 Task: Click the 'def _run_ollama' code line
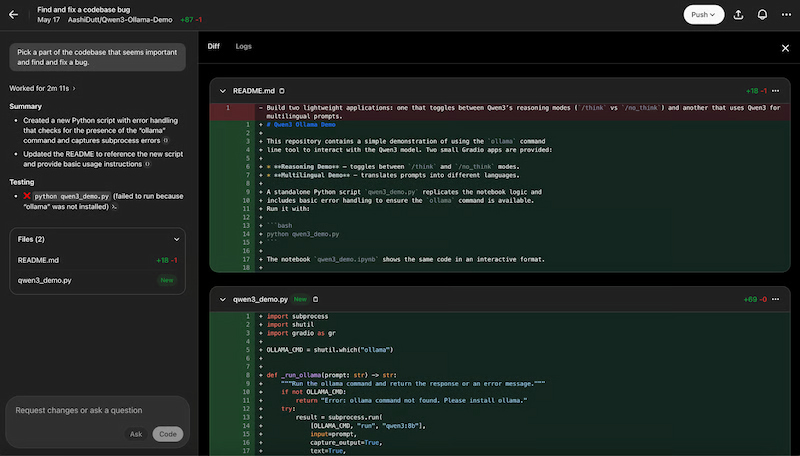[x=331, y=375]
